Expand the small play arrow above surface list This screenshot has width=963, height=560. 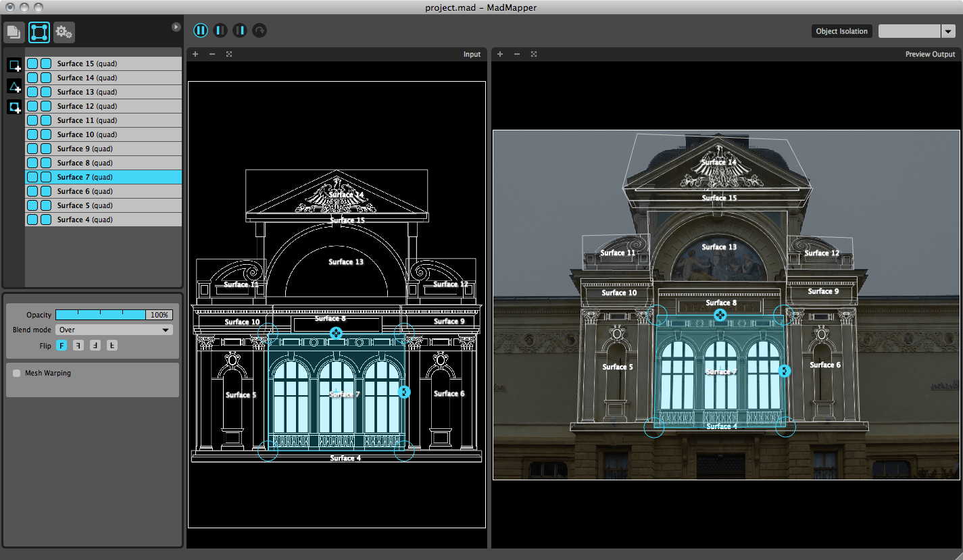click(176, 27)
